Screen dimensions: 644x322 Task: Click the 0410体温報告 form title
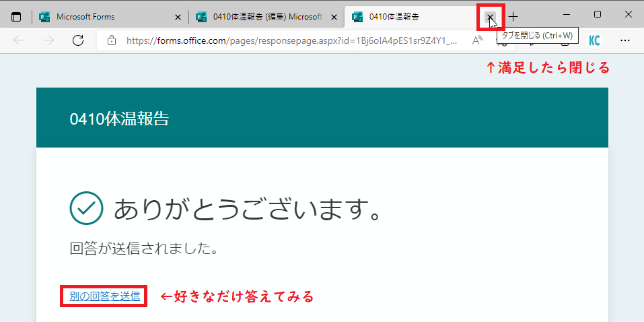119,119
